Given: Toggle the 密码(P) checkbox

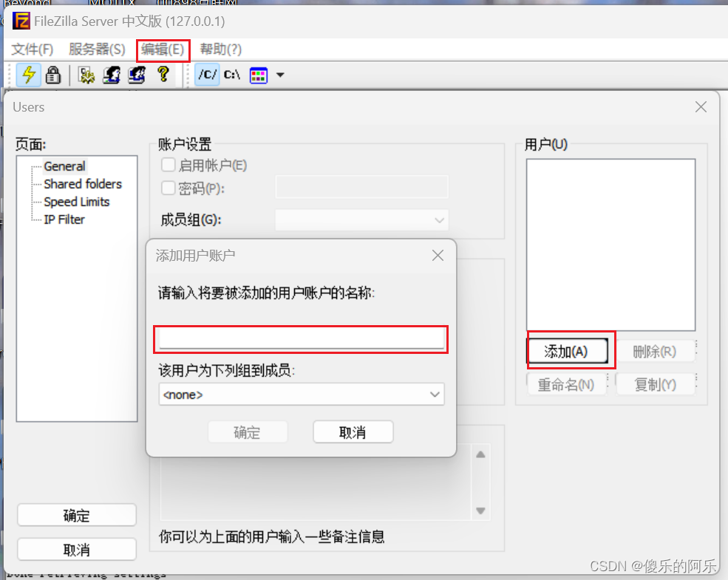Looking at the screenshot, I should coord(168,188).
